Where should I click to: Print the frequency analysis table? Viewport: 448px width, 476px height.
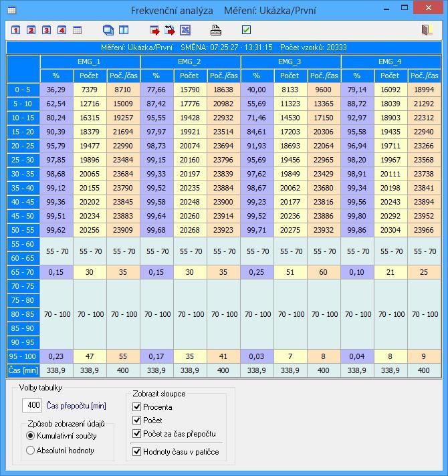[x=216, y=30]
